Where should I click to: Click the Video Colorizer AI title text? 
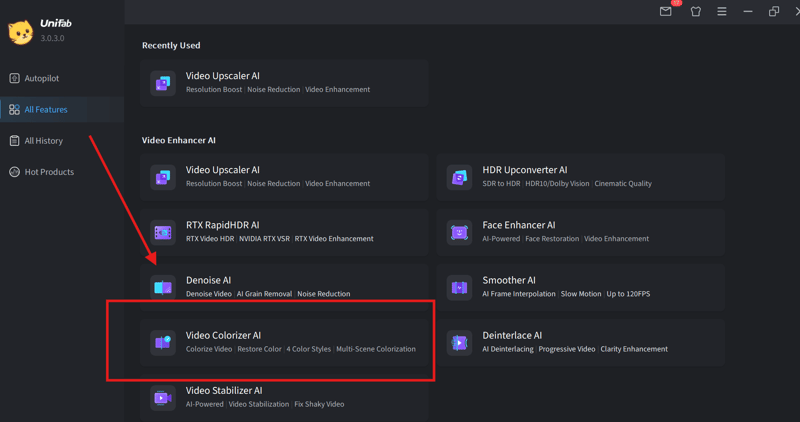223,335
